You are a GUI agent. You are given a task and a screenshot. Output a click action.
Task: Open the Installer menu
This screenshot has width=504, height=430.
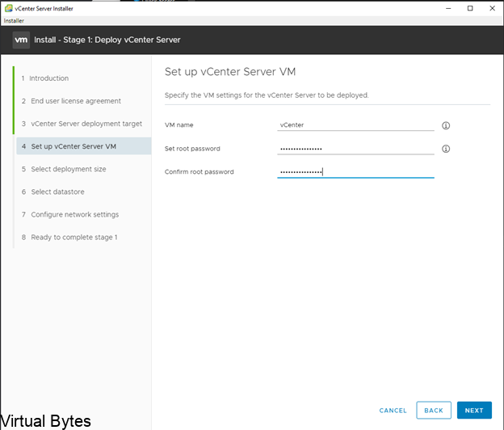click(14, 20)
